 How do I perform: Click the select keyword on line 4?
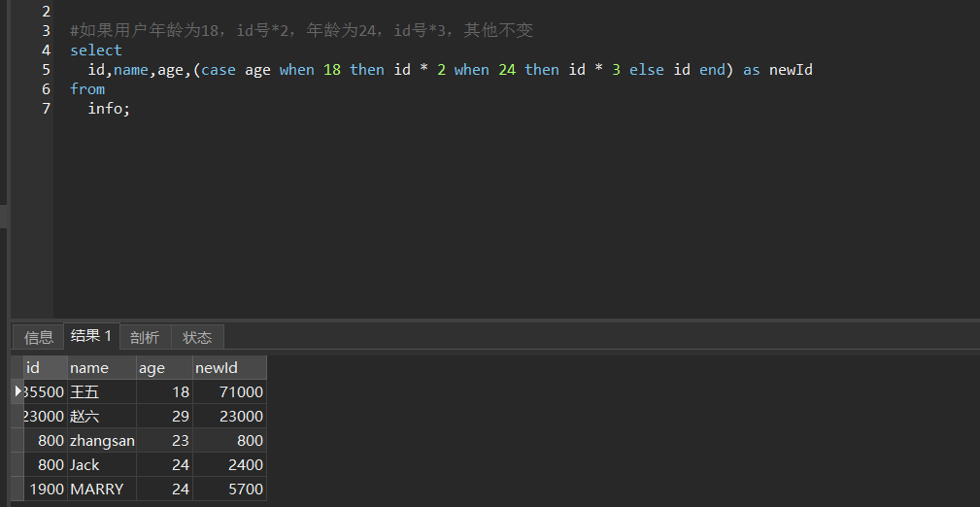(x=96, y=50)
